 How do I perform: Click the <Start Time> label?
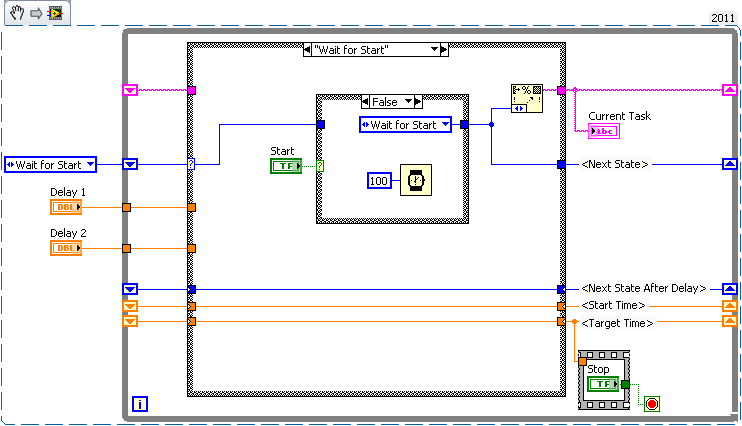coord(613,306)
